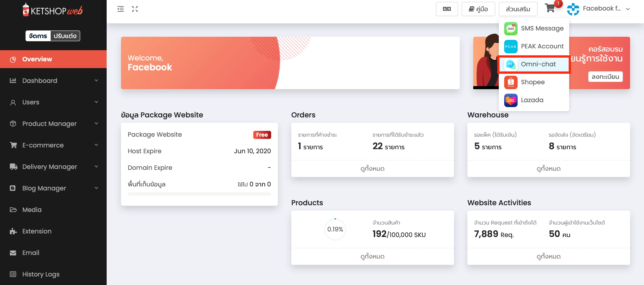Image resolution: width=644 pixels, height=285 pixels.
Task: Expand the Dashboard chevron
Action: pyautogui.click(x=96, y=80)
